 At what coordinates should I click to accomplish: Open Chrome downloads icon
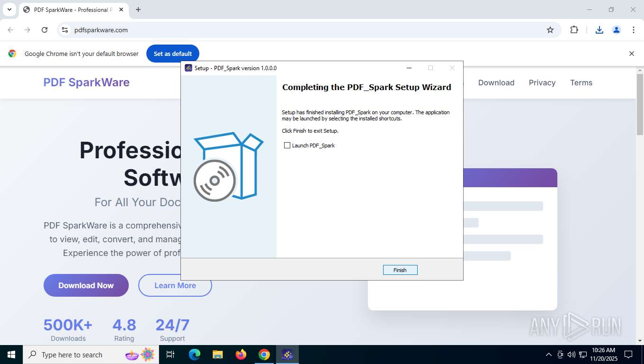coord(599,30)
